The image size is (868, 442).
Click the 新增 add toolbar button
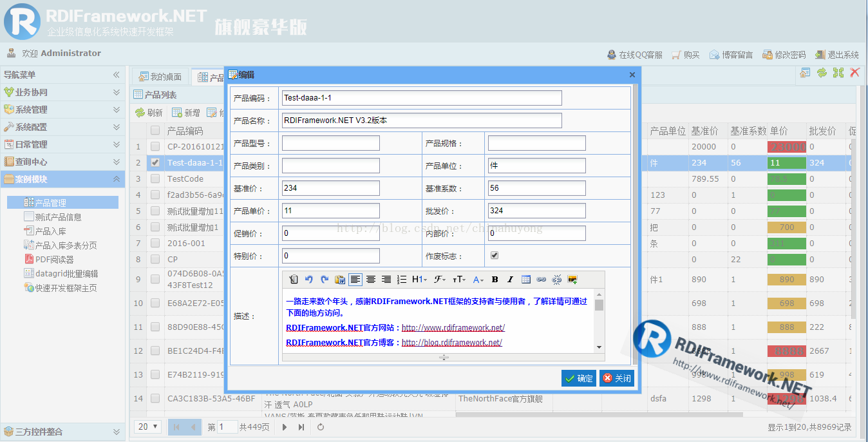pyautogui.click(x=186, y=113)
